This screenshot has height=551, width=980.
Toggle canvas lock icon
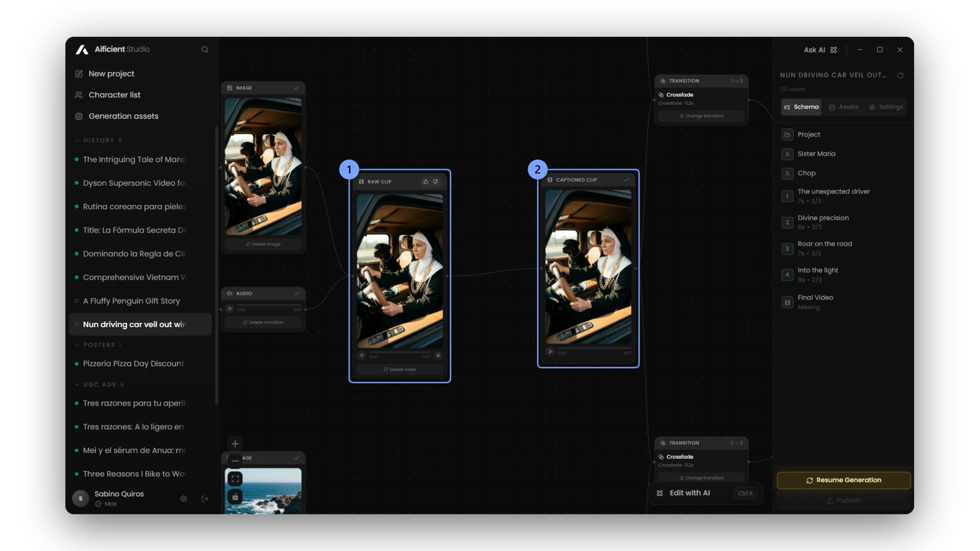tap(235, 497)
